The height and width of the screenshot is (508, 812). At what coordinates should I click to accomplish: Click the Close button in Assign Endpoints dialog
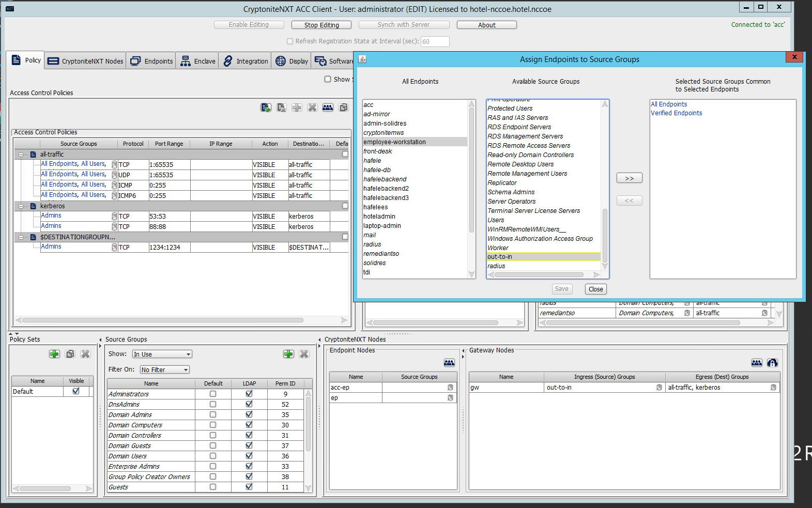pyautogui.click(x=595, y=289)
